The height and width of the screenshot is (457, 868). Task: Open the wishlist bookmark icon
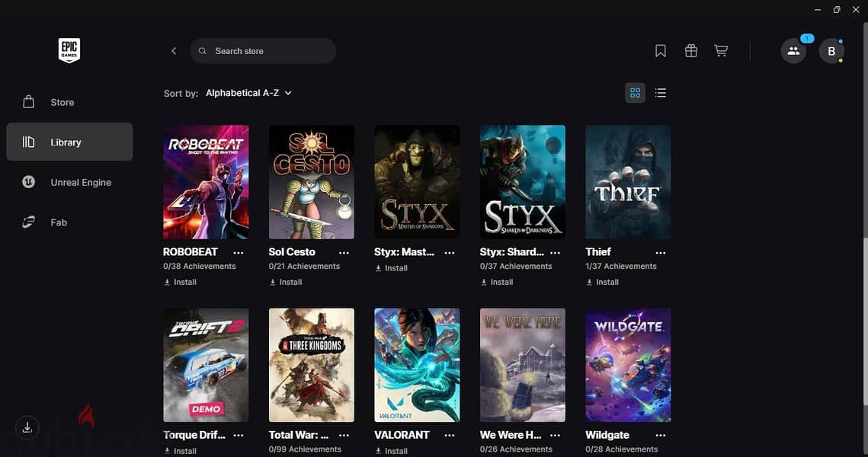(661, 51)
